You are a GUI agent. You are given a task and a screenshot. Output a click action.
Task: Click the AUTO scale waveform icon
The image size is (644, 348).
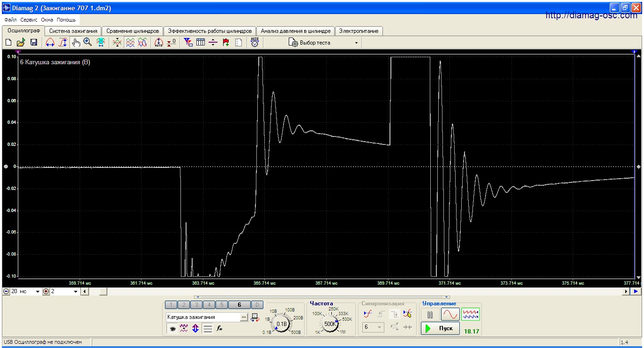click(x=158, y=42)
